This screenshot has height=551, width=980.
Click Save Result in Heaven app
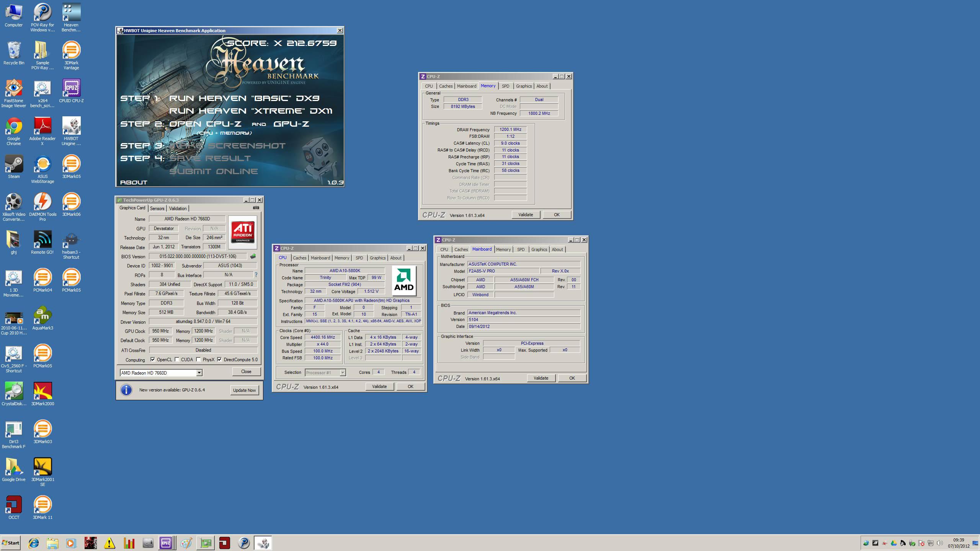tap(210, 158)
